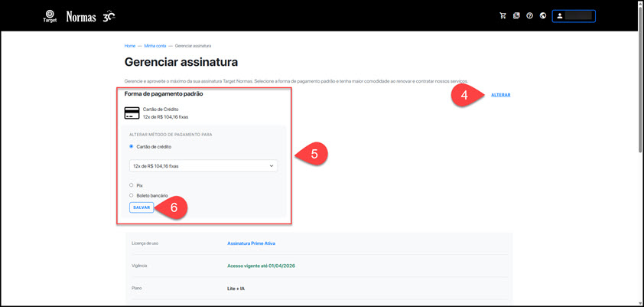Image resolution: width=644 pixels, height=307 pixels.
Task: Go to Home breadcrumb link
Action: 130,46
